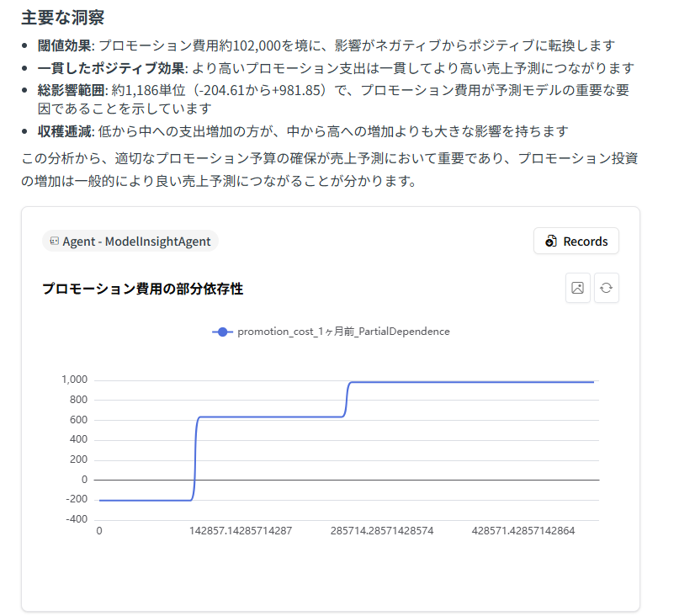Click the line segment at -200 level
The height and width of the screenshot is (616, 679).
143,500
